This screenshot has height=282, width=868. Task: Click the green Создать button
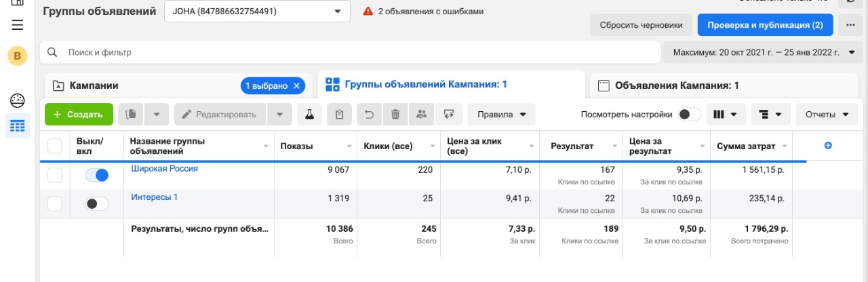pyautogui.click(x=79, y=115)
